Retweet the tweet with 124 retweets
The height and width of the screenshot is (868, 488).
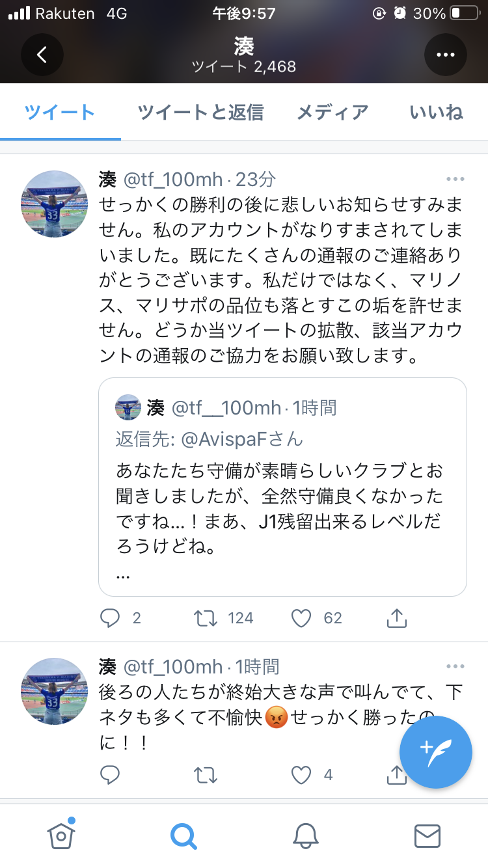(x=206, y=617)
